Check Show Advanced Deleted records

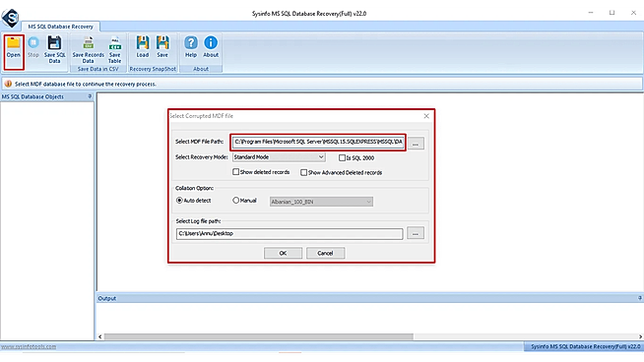(x=303, y=172)
